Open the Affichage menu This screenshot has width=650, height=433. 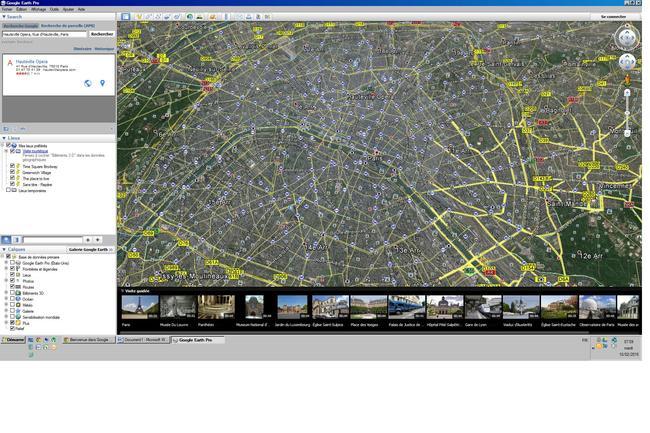click(x=39, y=9)
